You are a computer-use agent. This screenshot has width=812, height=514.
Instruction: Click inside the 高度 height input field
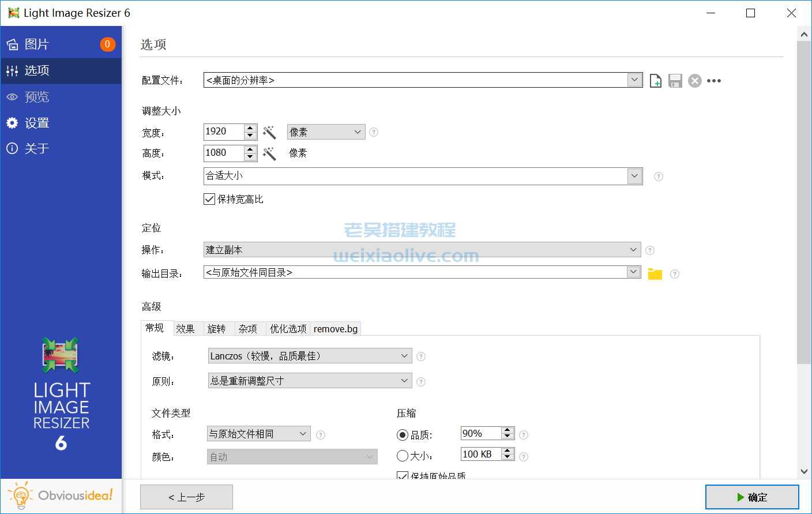tap(225, 153)
